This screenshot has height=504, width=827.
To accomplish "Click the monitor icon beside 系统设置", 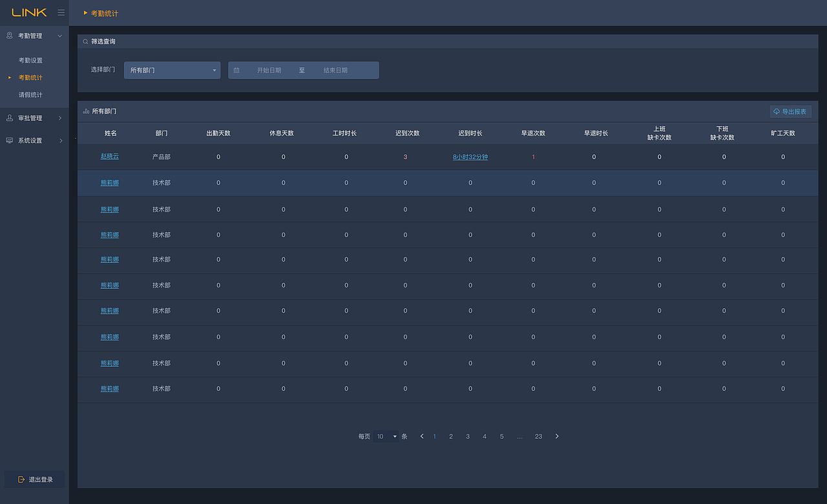I will coord(9,140).
